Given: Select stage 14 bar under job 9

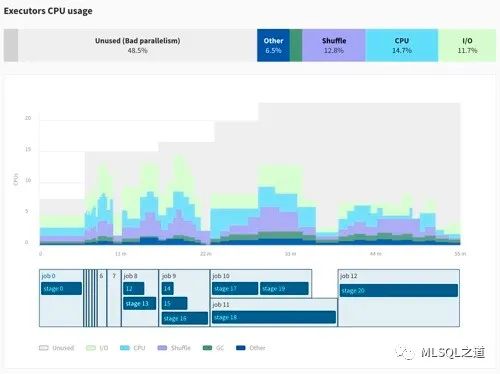Looking at the screenshot, I should click(168, 289).
